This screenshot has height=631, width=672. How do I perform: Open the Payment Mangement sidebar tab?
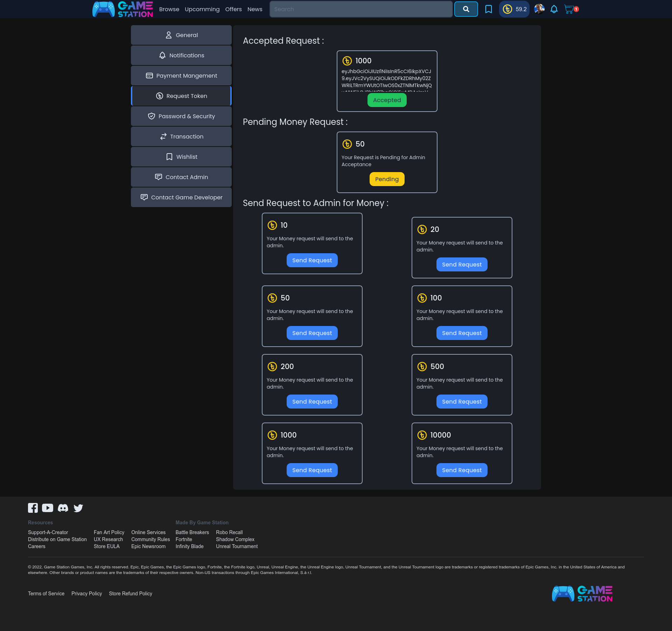click(181, 76)
